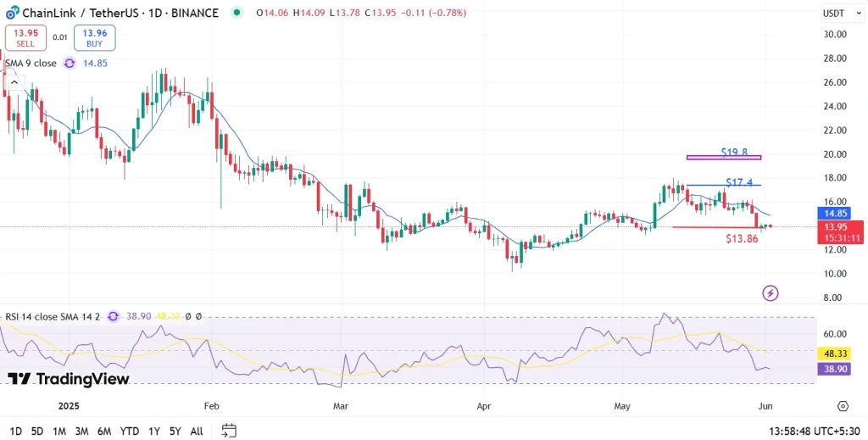Select the 5Y time range
The height and width of the screenshot is (440, 868).
point(175,432)
